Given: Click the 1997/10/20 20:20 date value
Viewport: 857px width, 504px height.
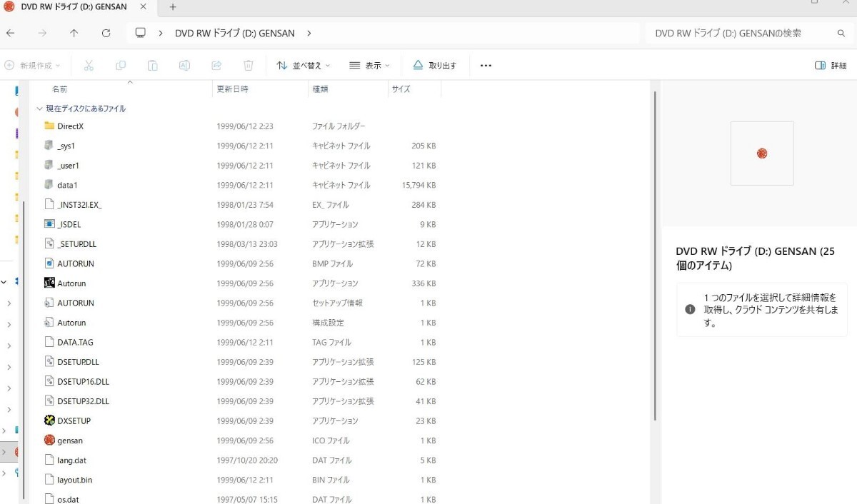Looking at the screenshot, I should [x=247, y=460].
